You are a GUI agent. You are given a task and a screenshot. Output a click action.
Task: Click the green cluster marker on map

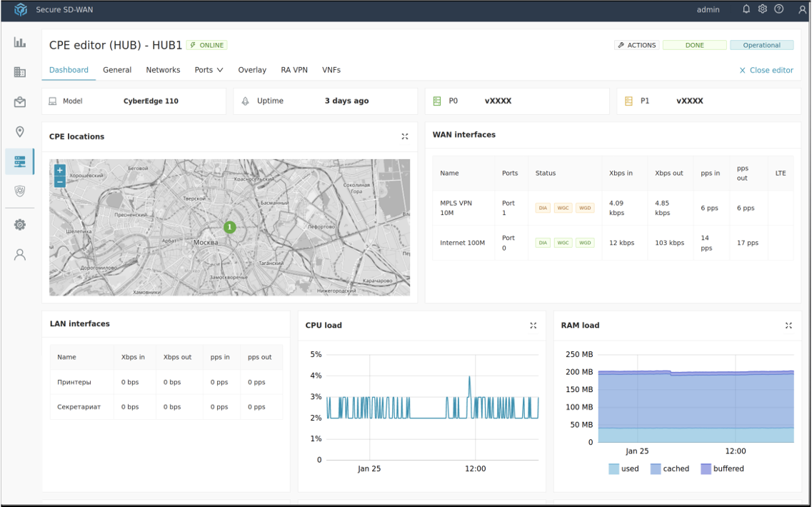point(229,227)
